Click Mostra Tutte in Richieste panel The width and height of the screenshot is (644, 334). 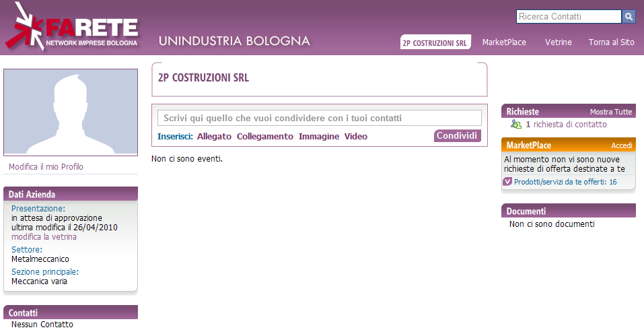pyautogui.click(x=611, y=112)
